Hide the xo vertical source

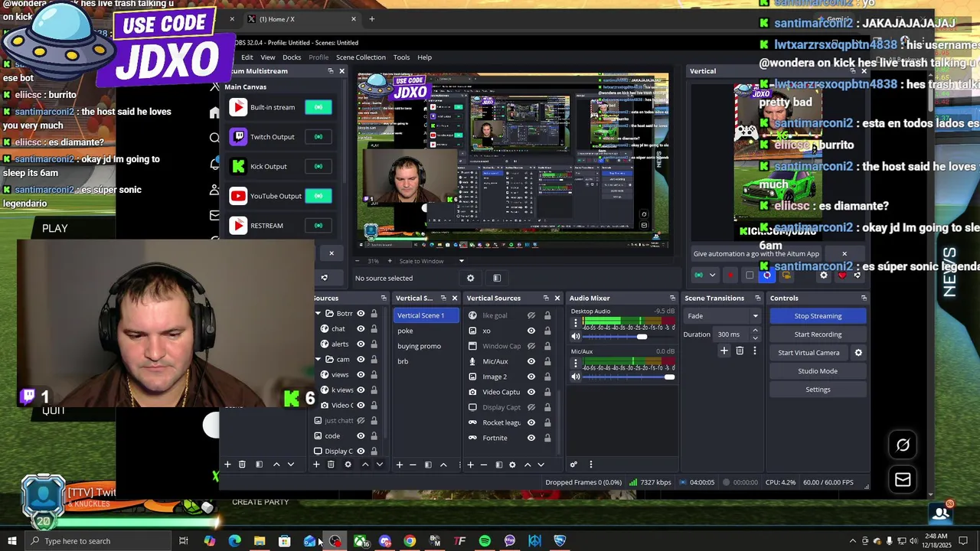point(531,331)
